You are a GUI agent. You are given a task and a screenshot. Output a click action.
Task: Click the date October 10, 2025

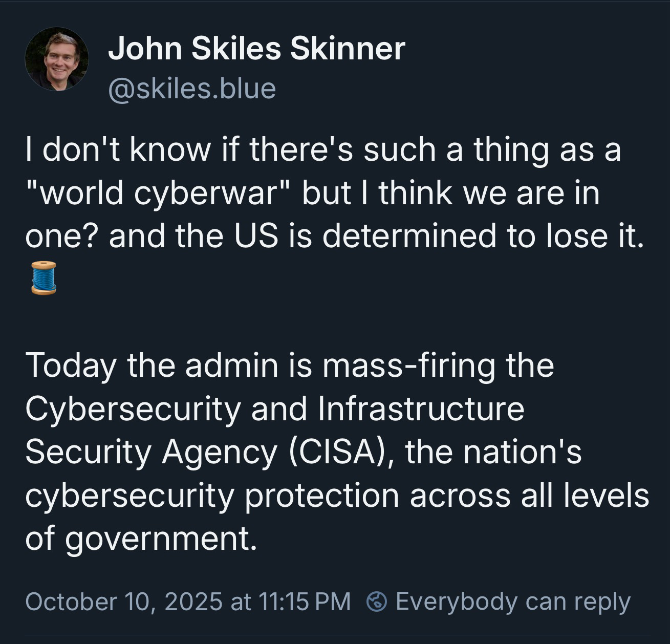[x=123, y=602]
